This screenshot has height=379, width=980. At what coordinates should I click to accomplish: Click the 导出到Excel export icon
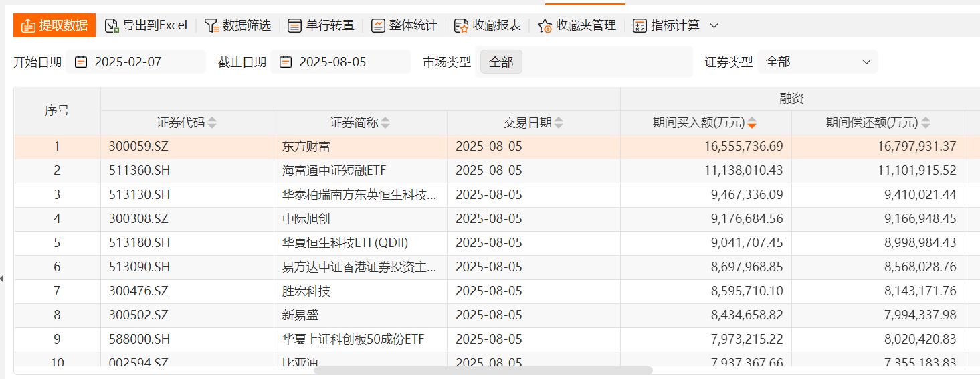[112, 25]
